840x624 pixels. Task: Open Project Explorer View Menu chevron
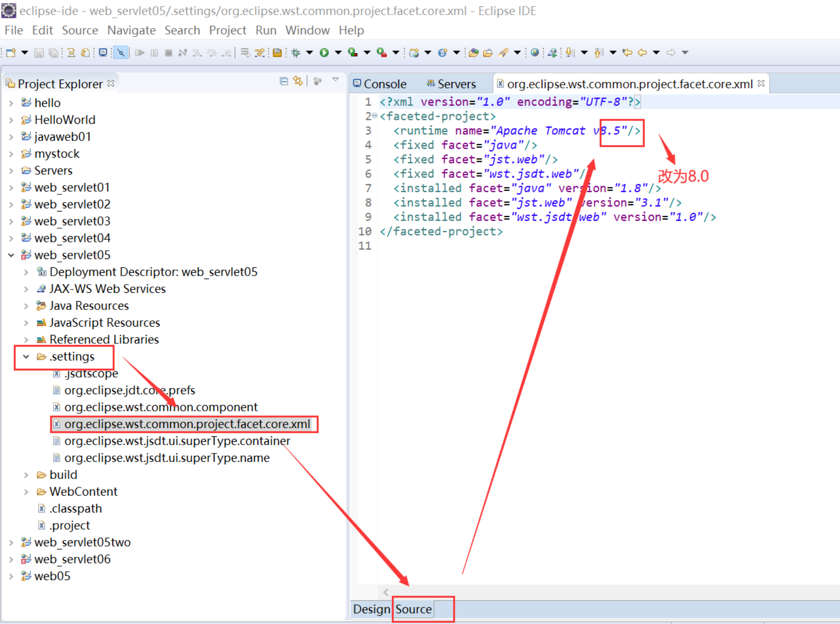pos(335,80)
